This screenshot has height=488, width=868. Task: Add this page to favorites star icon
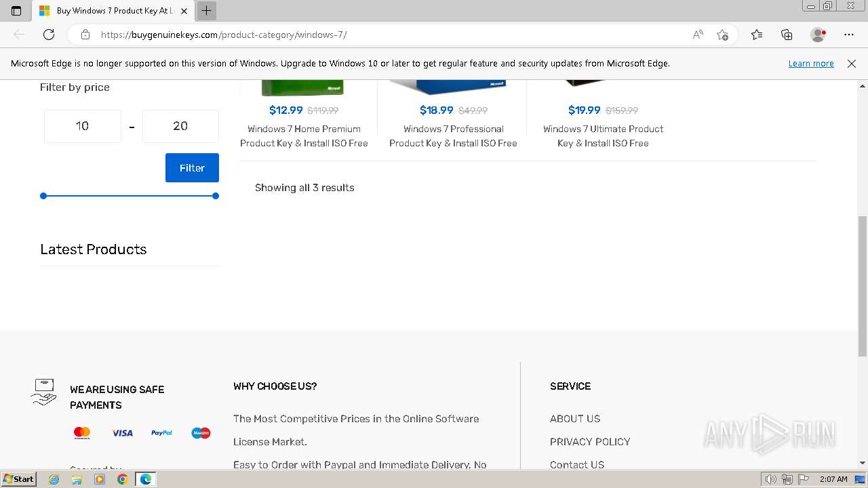[722, 35]
